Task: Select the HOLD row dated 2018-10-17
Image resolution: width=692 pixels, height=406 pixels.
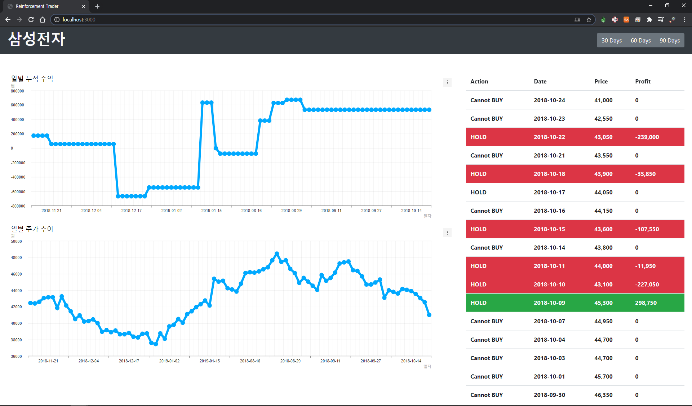Action: (575, 192)
